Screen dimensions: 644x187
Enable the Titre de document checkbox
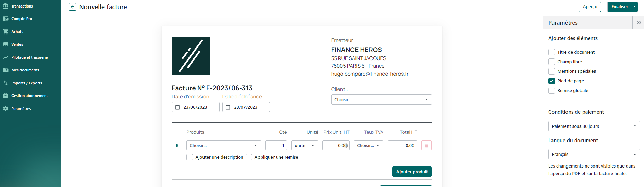click(551, 52)
